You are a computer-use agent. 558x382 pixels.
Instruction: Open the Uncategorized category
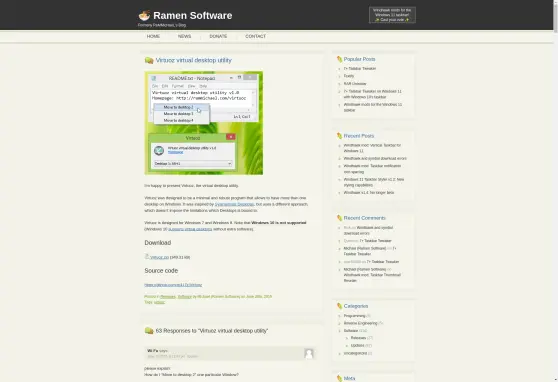pos(355,354)
